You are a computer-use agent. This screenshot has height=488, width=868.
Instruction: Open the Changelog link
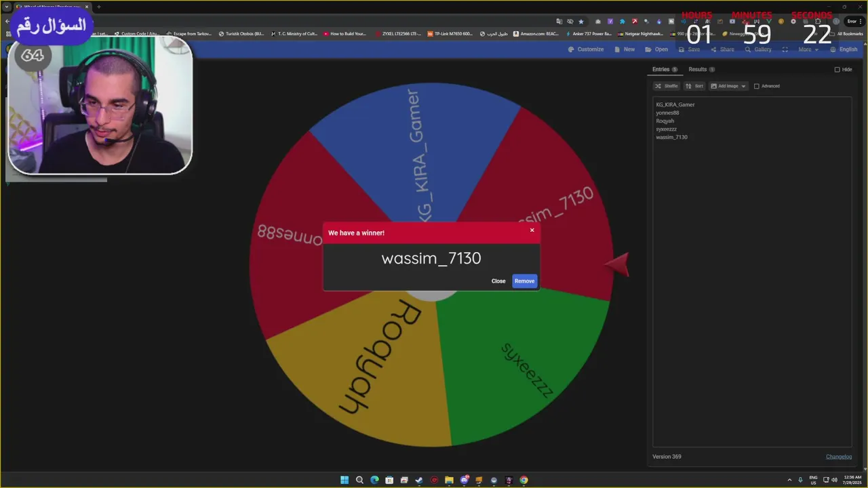[x=839, y=457]
